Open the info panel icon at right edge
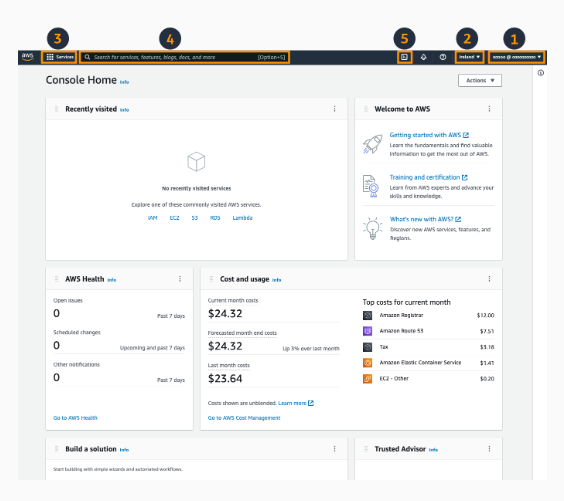The image size is (564, 501). (541, 73)
